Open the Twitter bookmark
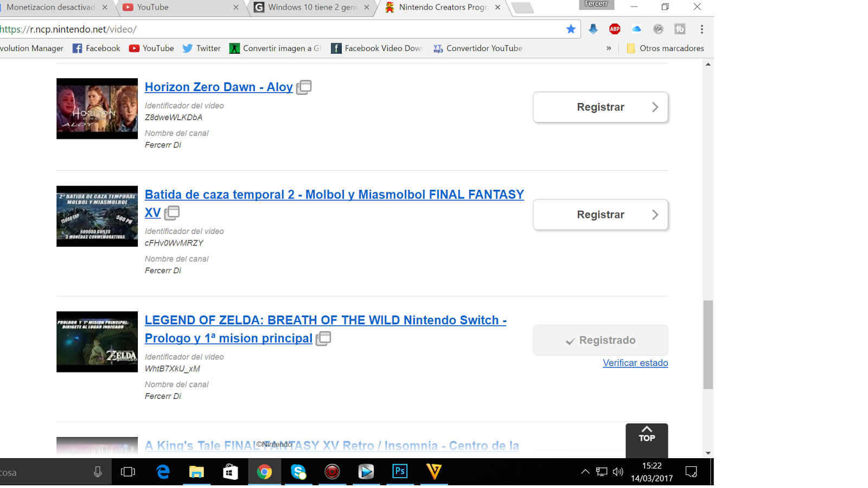The width and height of the screenshot is (868, 488). (x=201, y=48)
